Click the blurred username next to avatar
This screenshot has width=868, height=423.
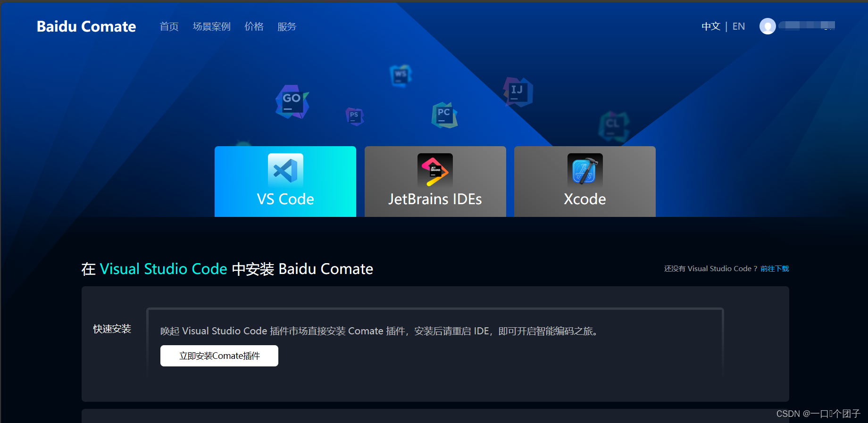(807, 25)
